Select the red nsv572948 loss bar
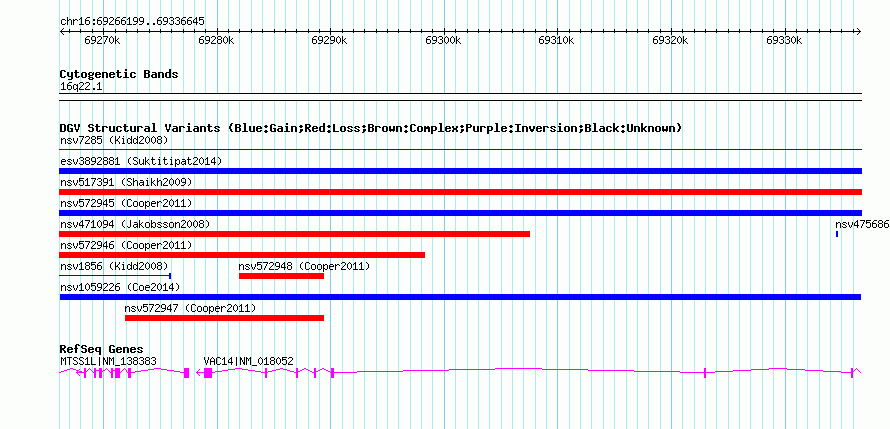 (282, 276)
